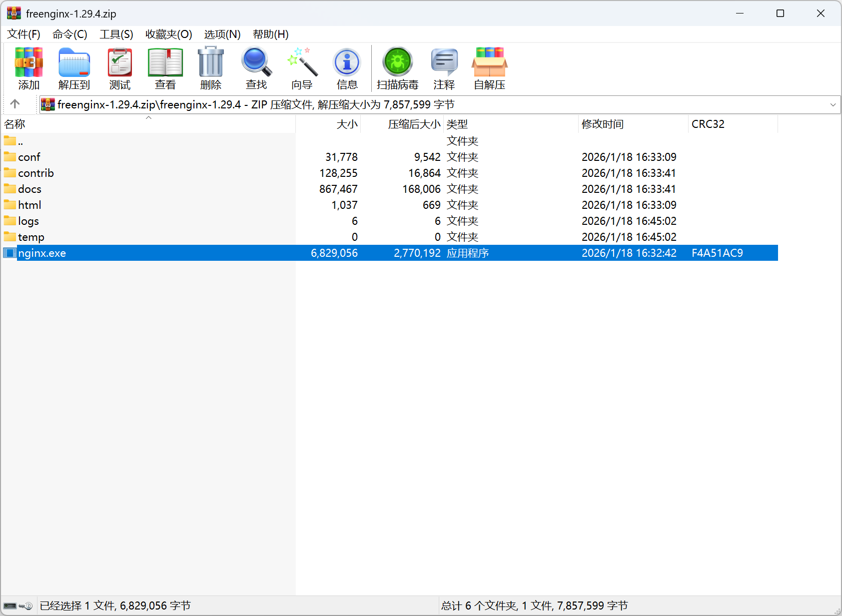Viewport: 842px width, 616px height.
Task: Open the 命令(C) menu
Action: pos(70,34)
